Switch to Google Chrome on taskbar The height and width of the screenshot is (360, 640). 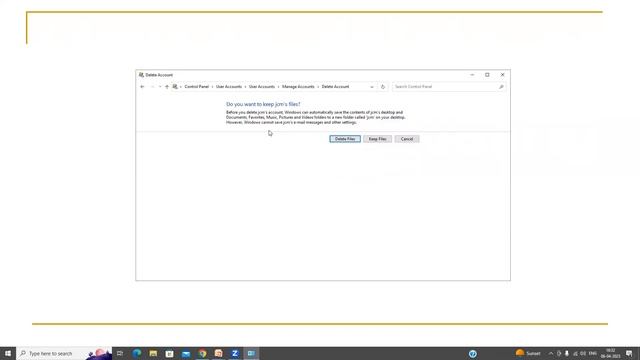pyautogui.click(x=202, y=353)
